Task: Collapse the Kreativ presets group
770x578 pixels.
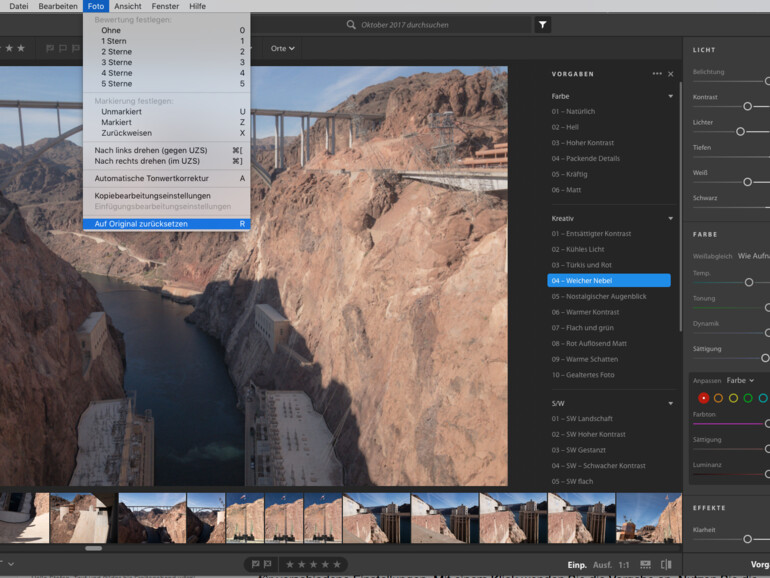Action: (x=671, y=218)
